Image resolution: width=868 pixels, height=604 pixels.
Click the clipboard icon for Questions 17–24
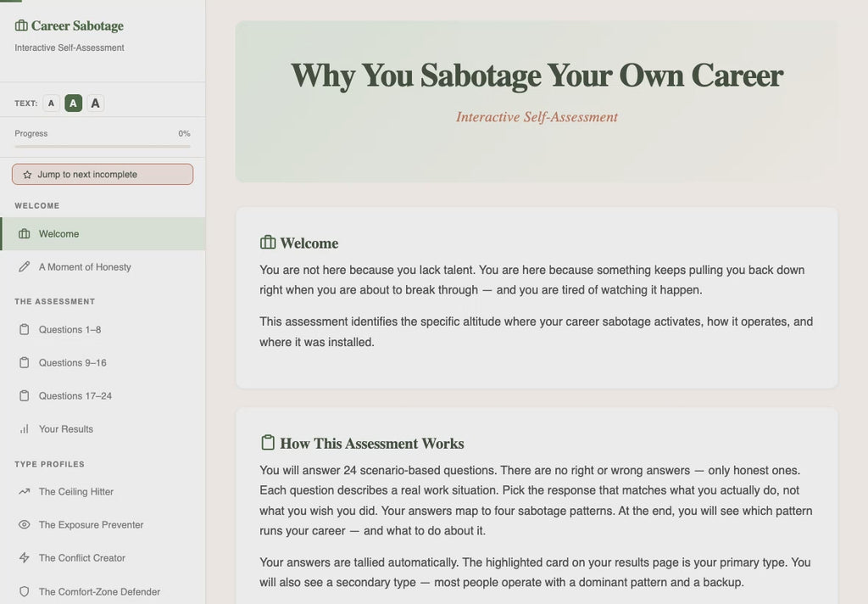click(x=25, y=396)
